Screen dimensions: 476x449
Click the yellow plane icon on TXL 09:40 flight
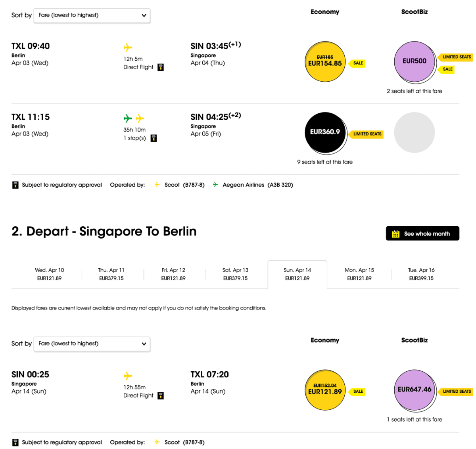click(128, 48)
